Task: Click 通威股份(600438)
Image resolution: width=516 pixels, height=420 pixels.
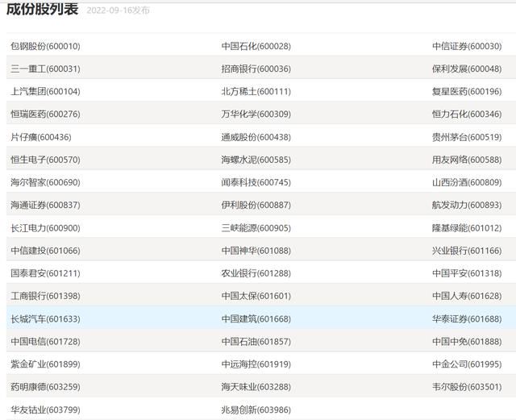Action: 256,137
